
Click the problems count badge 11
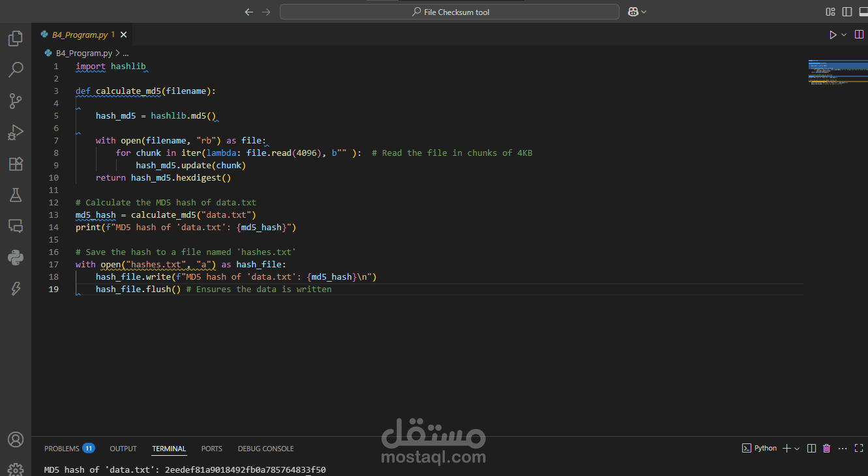[x=89, y=449]
